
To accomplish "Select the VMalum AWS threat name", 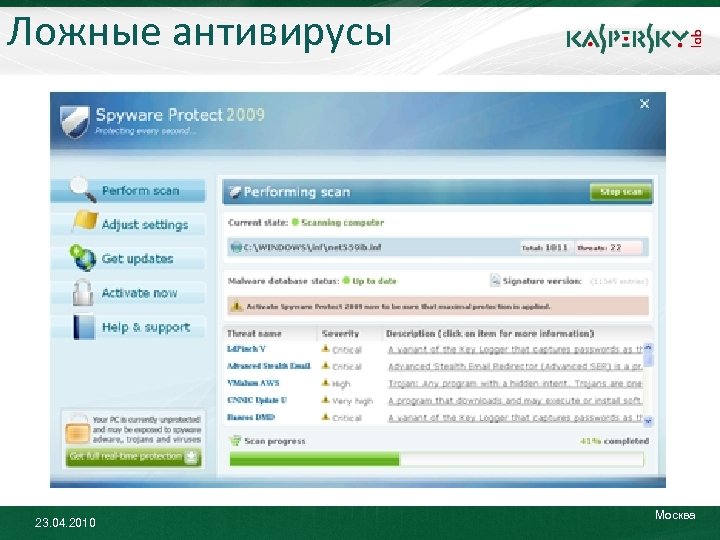I will coord(253,383).
